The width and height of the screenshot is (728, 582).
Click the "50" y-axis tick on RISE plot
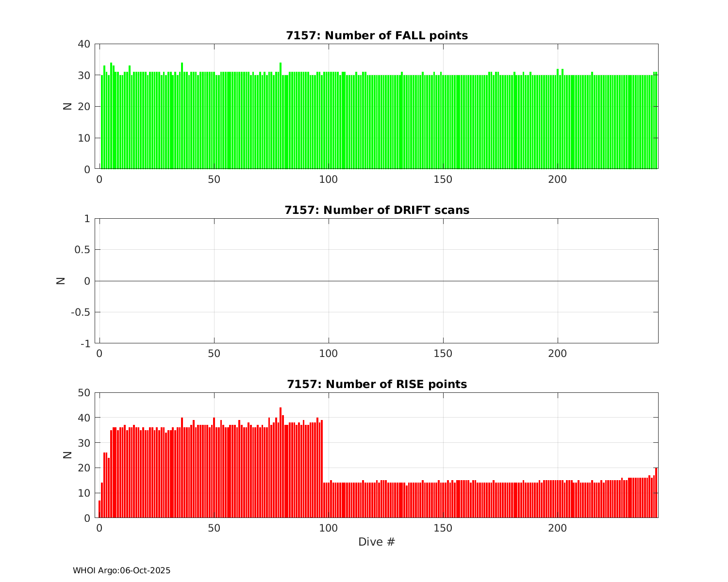pyautogui.click(x=84, y=392)
